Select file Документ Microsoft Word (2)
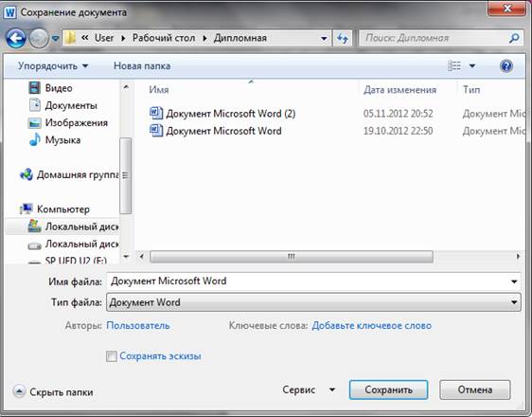Viewport: 532px width, 417px height. [230, 114]
